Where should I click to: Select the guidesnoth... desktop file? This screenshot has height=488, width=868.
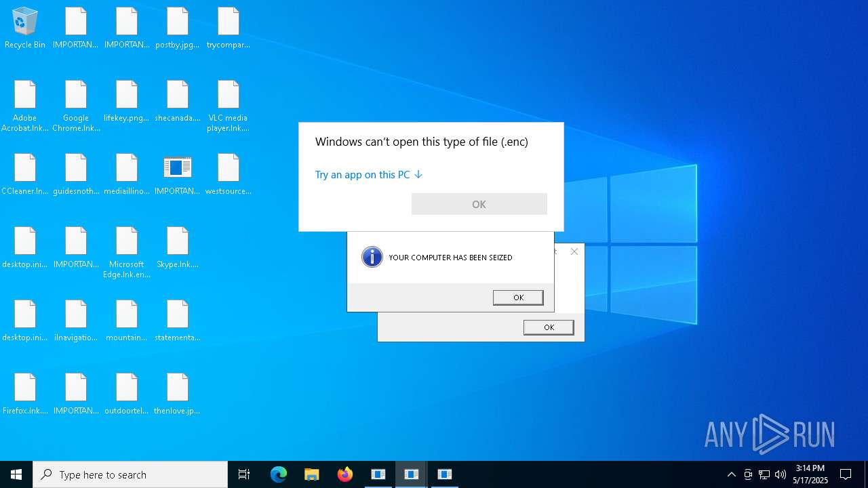76,174
